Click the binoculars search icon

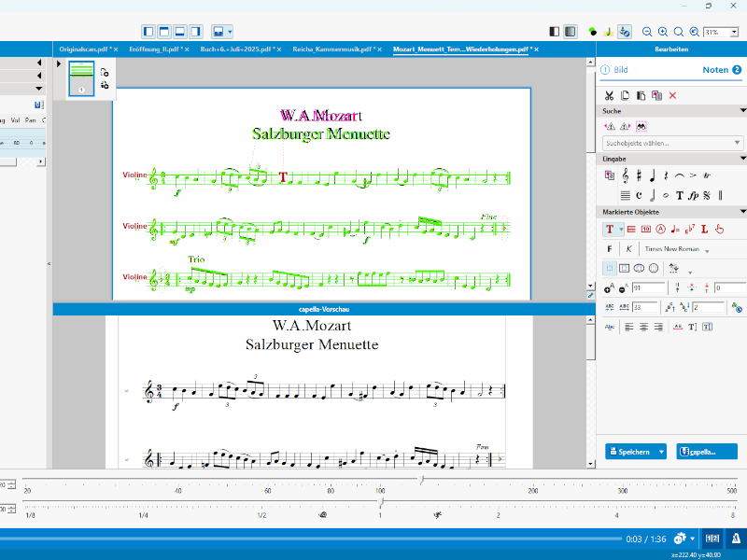pos(641,126)
